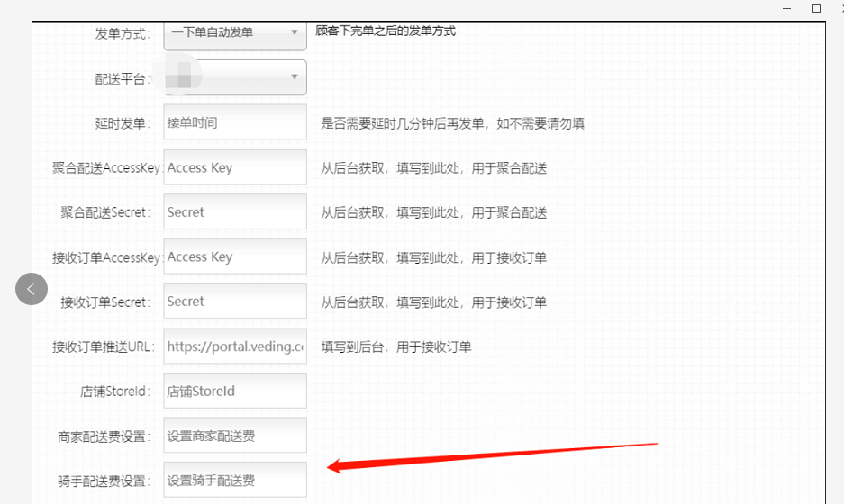The height and width of the screenshot is (504, 844).
Task: Go back with the left chevron button
Action: pos(32,289)
